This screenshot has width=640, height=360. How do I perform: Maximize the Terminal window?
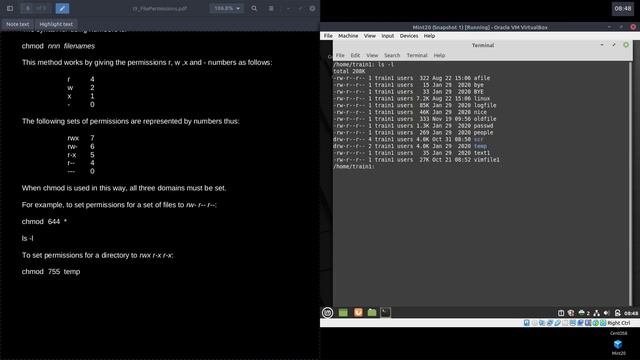point(614,45)
